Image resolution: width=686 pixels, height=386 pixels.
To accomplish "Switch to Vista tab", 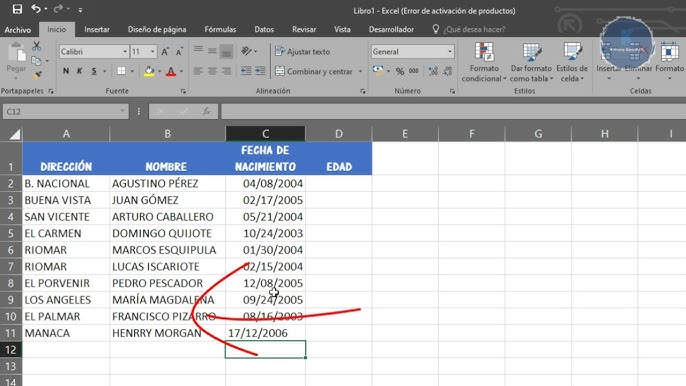I will pos(342,29).
